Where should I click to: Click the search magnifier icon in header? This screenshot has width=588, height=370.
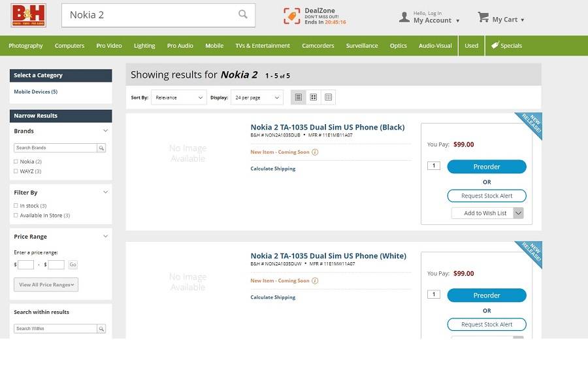click(x=243, y=14)
